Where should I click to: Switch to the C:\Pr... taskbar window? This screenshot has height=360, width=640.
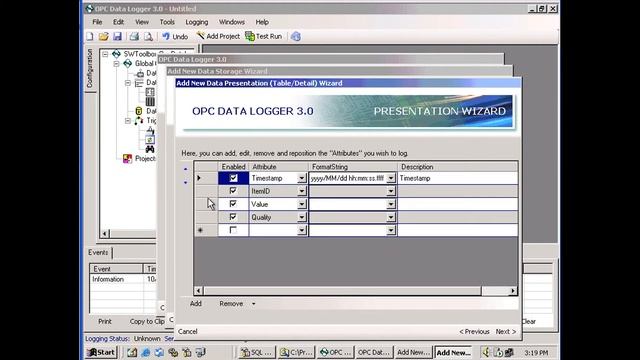coord(296,352)
